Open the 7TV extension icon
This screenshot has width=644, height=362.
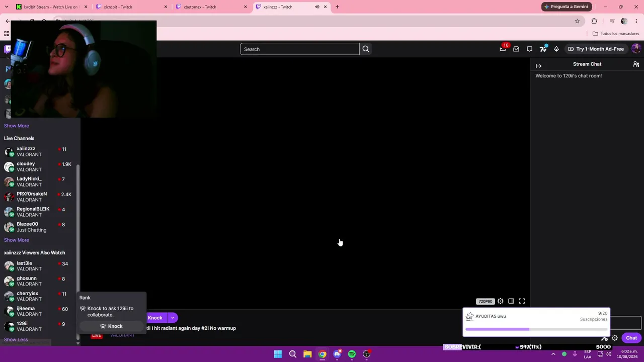543,49
